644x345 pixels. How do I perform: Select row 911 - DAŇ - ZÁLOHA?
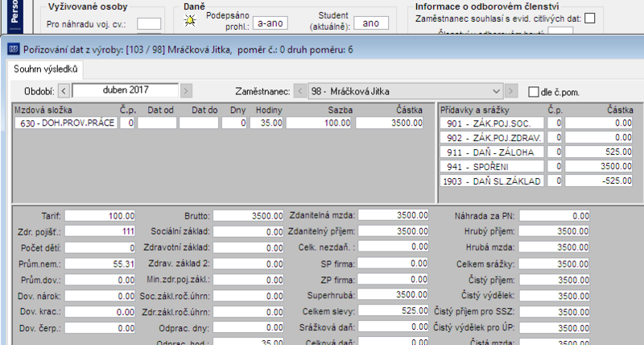point(492,152)
